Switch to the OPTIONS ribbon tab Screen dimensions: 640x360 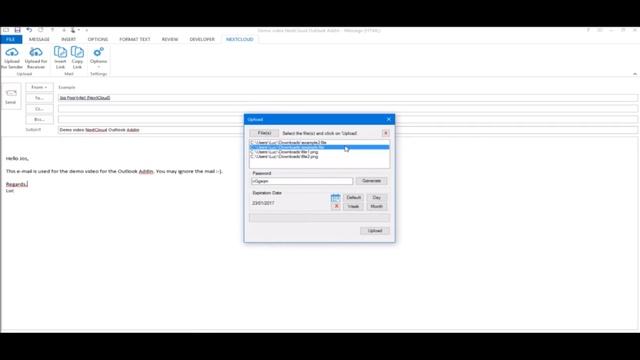[98, 39]
